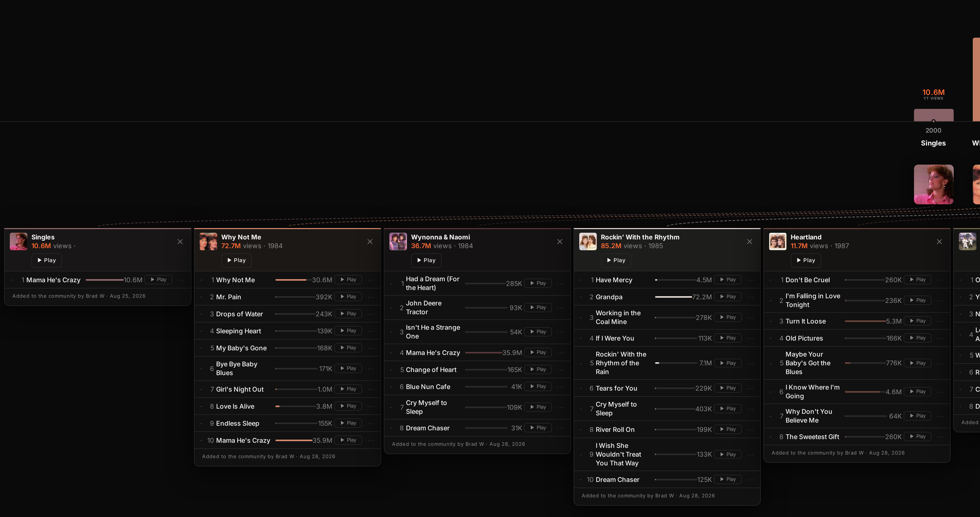The height and width of the screenshot is (517, 980).
Task: Open ellipsis menu for Turn It Loose
Action: coord(941,321)
